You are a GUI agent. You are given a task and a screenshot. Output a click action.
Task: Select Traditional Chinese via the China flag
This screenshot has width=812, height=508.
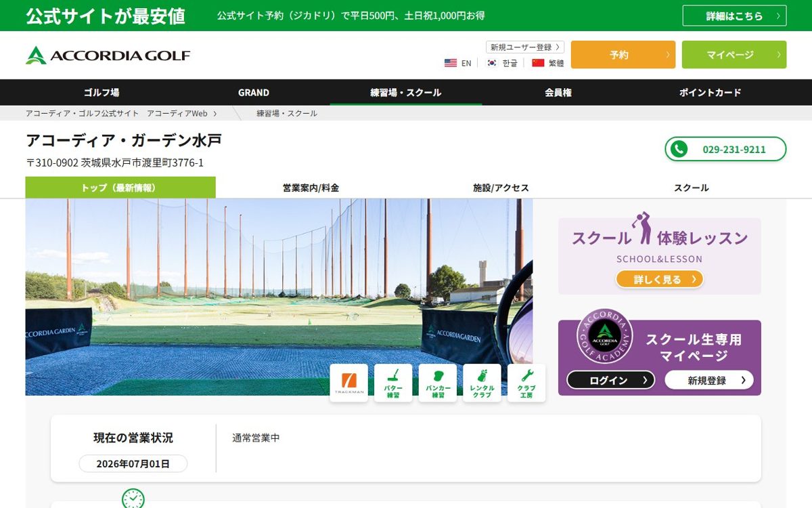coord(548,63)
